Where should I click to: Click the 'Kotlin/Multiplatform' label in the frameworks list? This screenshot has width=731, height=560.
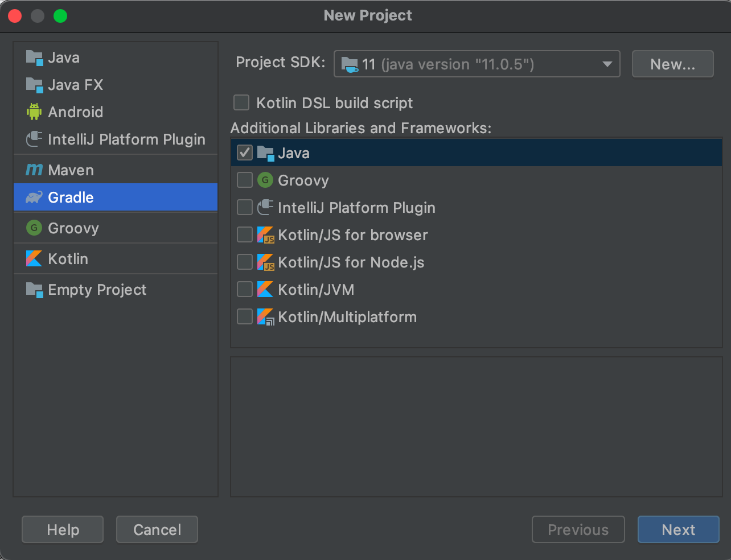[347, 317]
